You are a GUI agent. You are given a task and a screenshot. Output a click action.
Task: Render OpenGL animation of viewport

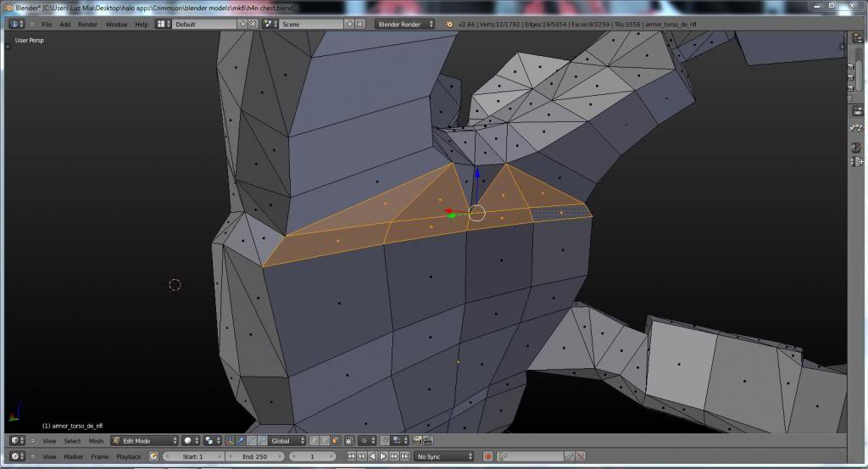pyautogui.click(x=428, y=441)
